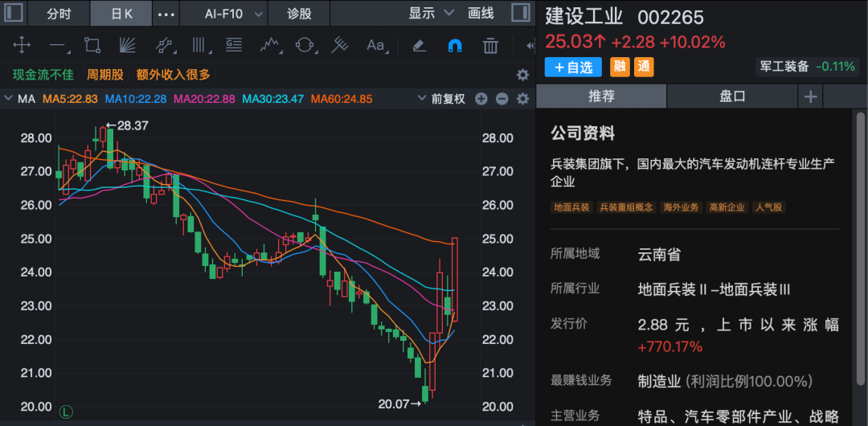Select the rectangle shape drawing tool

pos(92,45)
